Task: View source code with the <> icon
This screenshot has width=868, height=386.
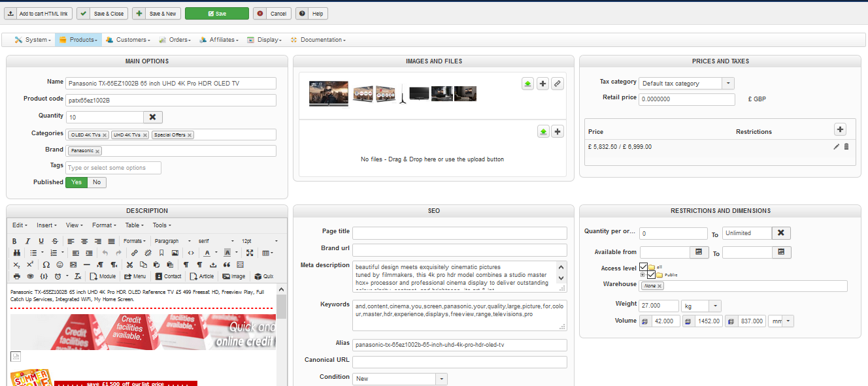Action: pyautogui.click(x=191, y=253)
